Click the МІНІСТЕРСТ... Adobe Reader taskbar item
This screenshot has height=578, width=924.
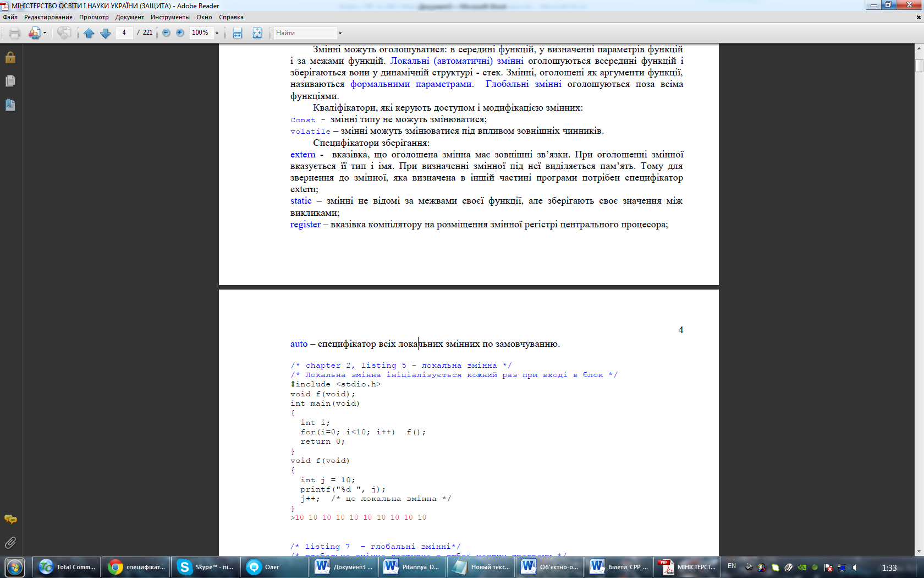tap(687, 567)
